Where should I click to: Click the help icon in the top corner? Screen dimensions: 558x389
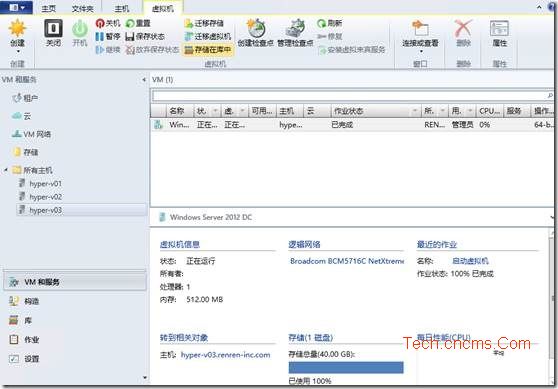tap(553, 7)
